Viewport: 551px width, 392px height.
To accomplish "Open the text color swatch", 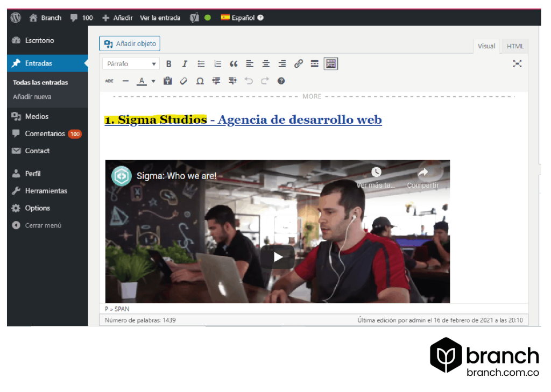I will click(x=142, y=81).
